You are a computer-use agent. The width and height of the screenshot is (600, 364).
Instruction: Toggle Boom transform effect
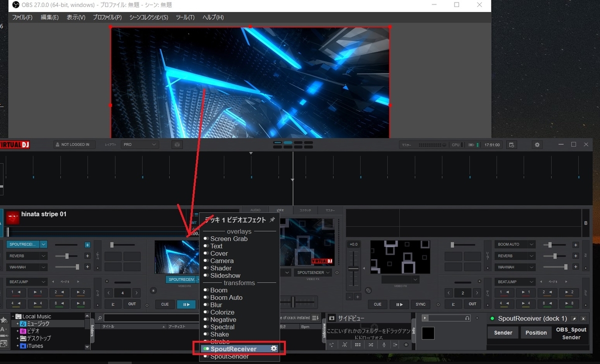(205, 290)
